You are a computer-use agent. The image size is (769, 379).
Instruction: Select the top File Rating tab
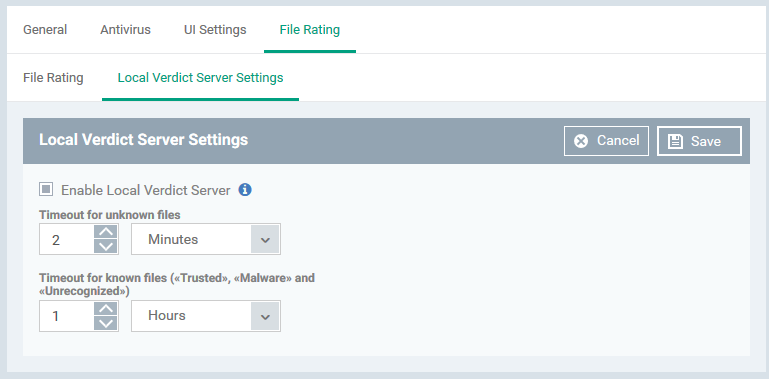tap(309, 29)
